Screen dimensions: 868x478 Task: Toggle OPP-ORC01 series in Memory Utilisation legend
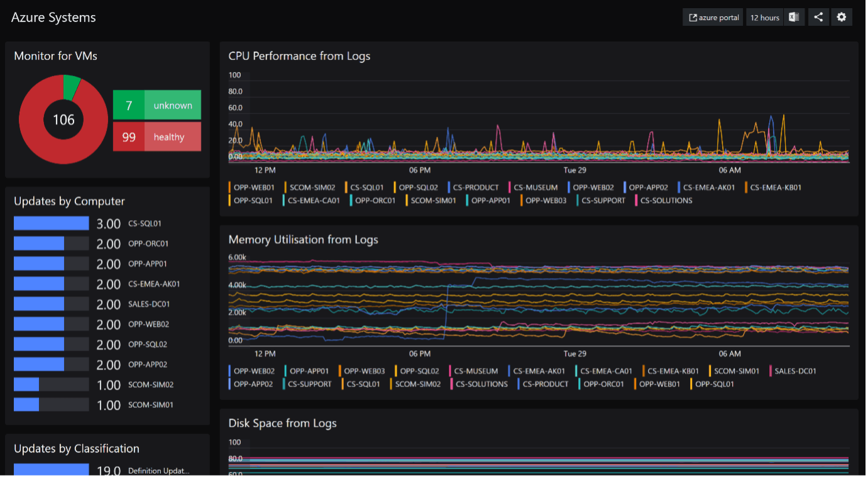tap(601, 384)
